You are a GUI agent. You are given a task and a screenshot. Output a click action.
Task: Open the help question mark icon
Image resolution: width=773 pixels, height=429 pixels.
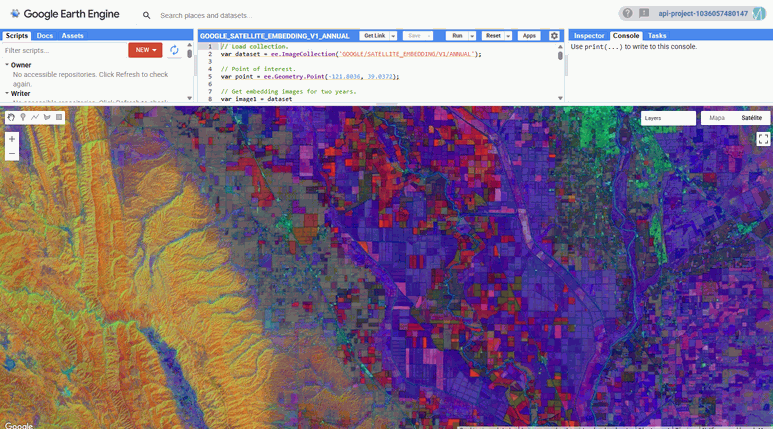[627, 13]
